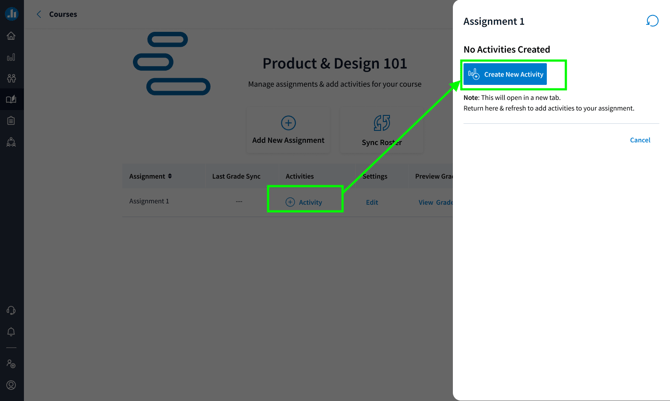
Task: Sort by the Assignment column header
Action: (150, 176)
